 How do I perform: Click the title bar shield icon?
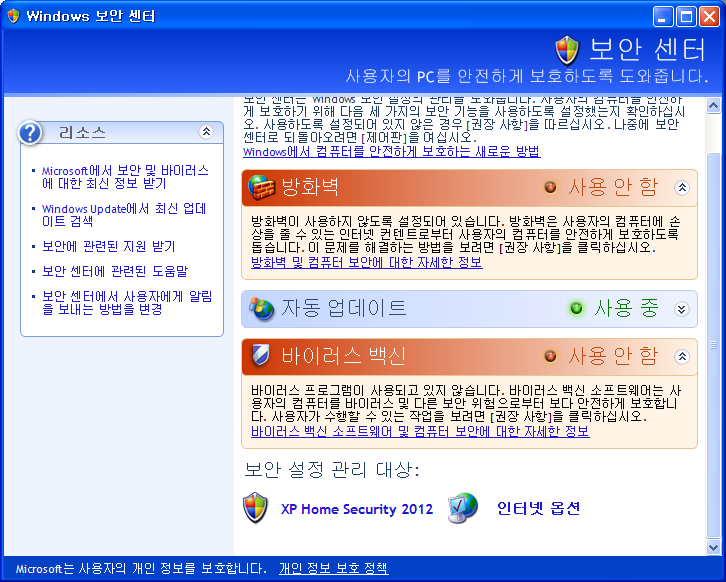coord(13,16)
